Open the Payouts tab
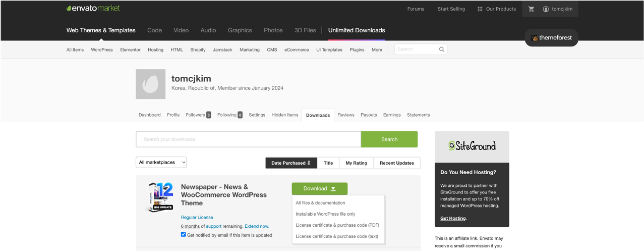The image size is (644, 251). pyautogui.click(x=369, y=115)
